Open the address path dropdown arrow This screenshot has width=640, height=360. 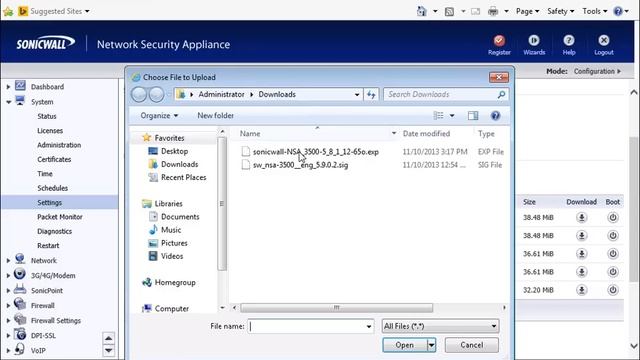[357, 94]
